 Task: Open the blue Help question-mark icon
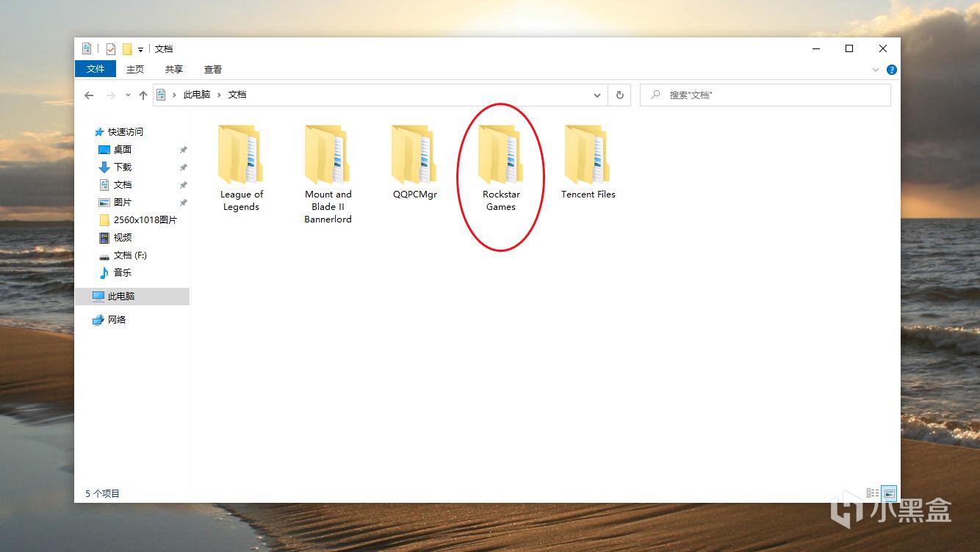coord(892,70)
